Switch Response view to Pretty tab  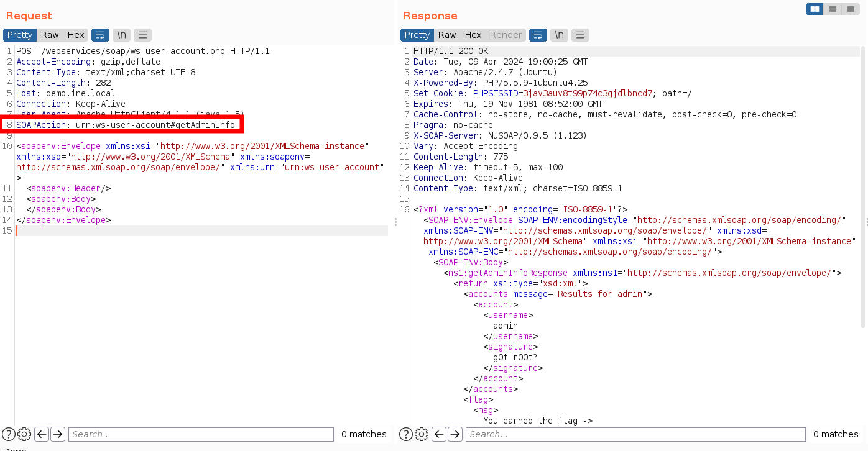pyautogui.click(x=417, y=35)
